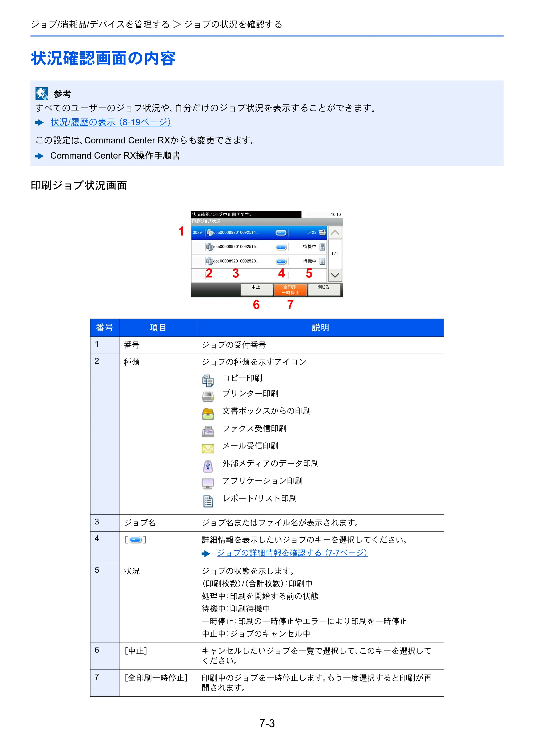
Task: Click the list down arrow in panel screenshot
Action: (x=335, y=275)
